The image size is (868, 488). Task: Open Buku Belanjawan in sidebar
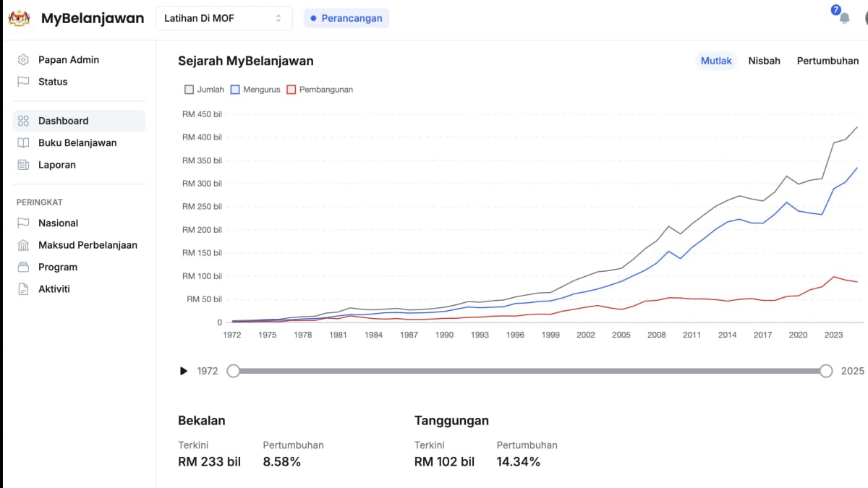tap(79, 143)
